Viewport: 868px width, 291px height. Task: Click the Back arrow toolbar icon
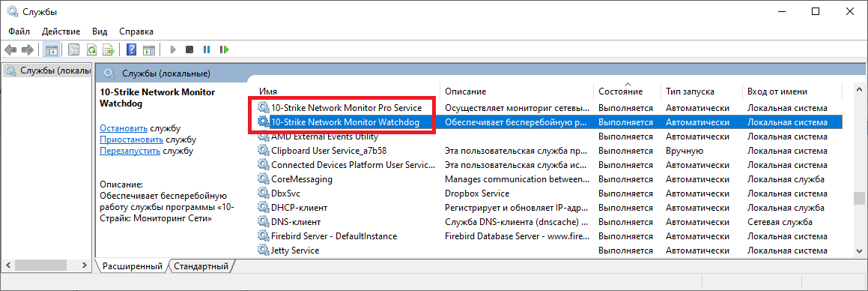(10, 50)
